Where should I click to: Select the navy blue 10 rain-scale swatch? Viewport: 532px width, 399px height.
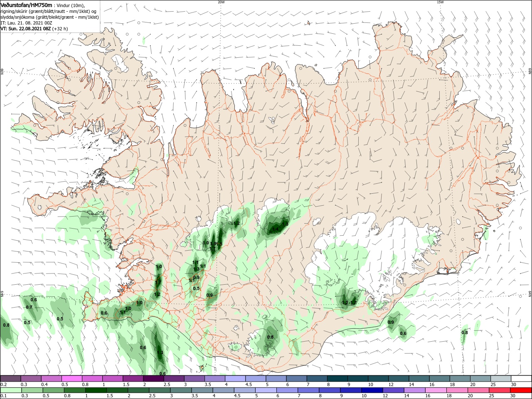(x=372, y=390)
